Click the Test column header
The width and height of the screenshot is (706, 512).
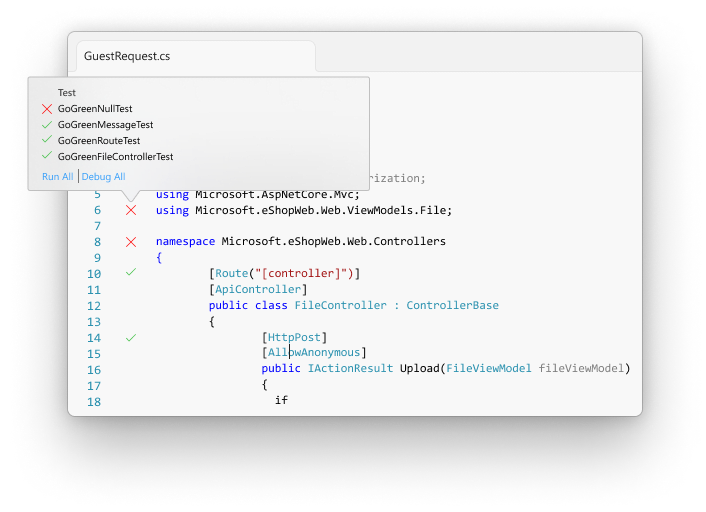click(67, 93)
